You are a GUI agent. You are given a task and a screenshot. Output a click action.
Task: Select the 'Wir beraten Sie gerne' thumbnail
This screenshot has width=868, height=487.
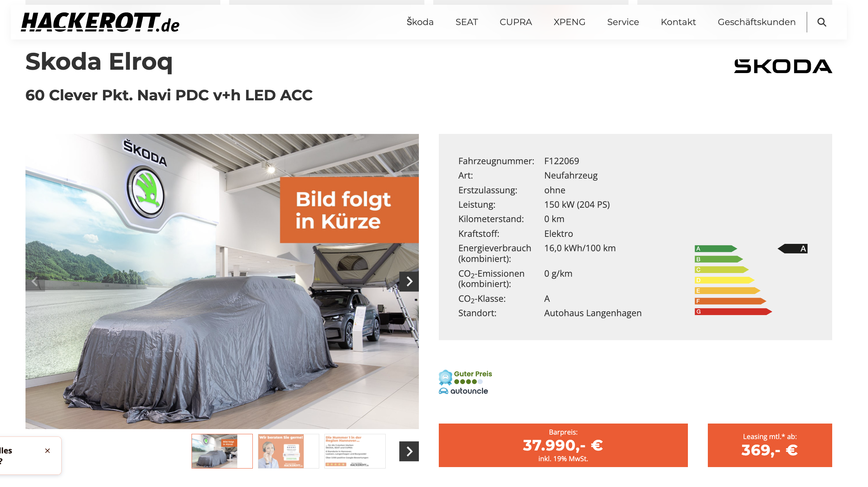(288, 451)
